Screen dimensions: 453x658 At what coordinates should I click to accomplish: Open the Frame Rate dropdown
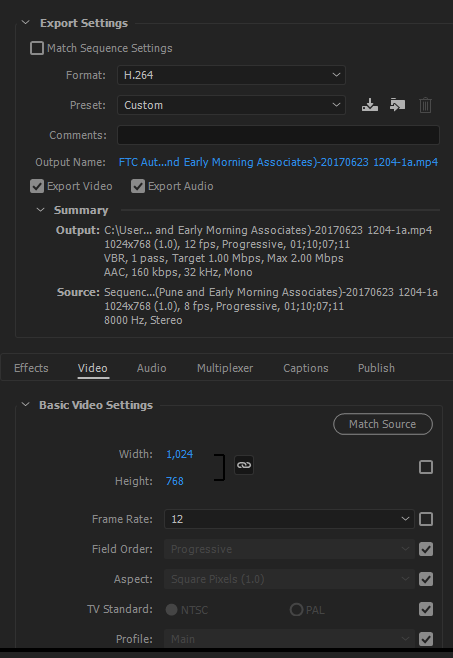(x=289, y=519)
